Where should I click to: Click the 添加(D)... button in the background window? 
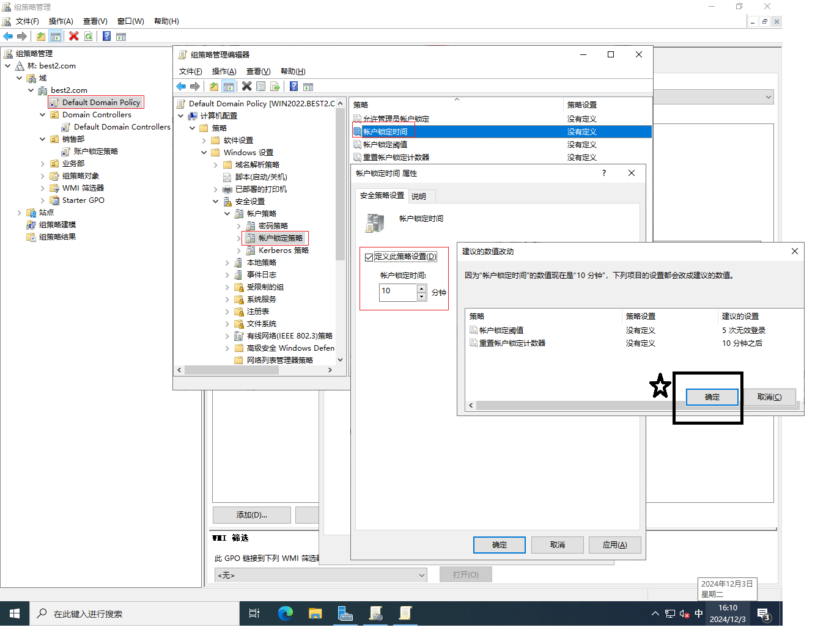coord(252,515)
